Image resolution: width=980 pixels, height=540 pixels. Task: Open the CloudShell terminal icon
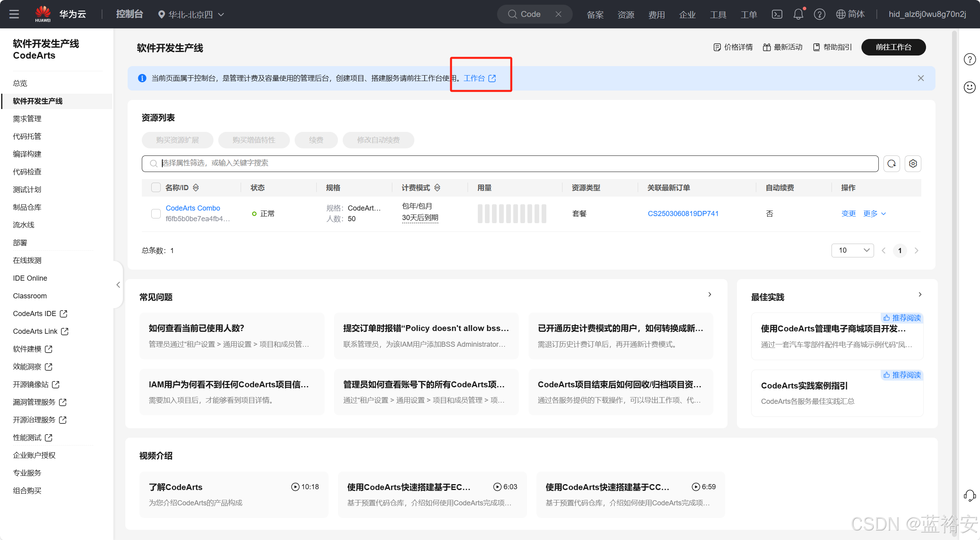pos(777,14)
